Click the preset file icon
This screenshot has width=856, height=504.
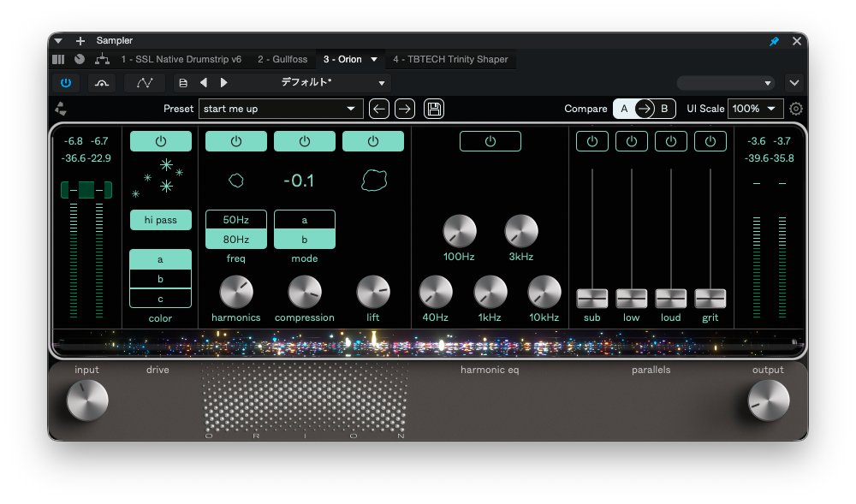183,83
